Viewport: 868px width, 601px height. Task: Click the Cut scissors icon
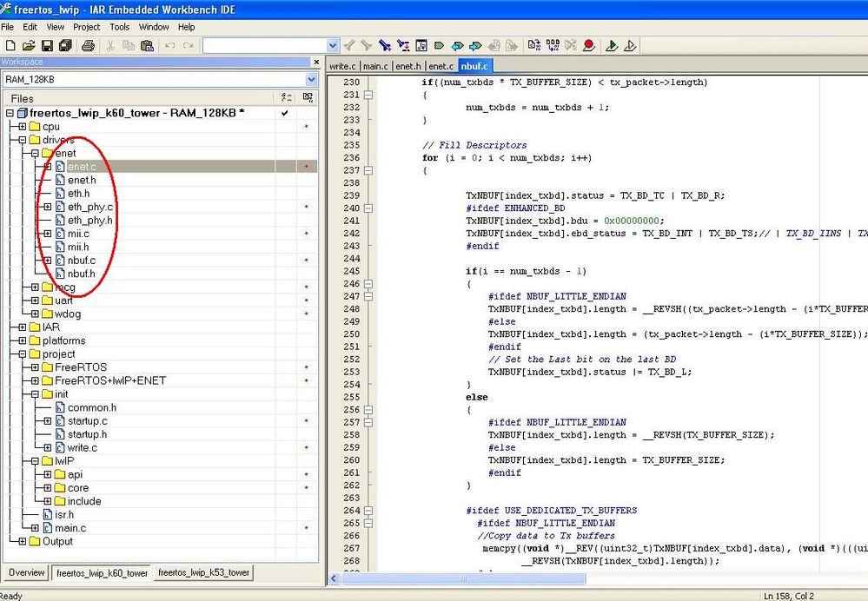click(x=110, y=45)
